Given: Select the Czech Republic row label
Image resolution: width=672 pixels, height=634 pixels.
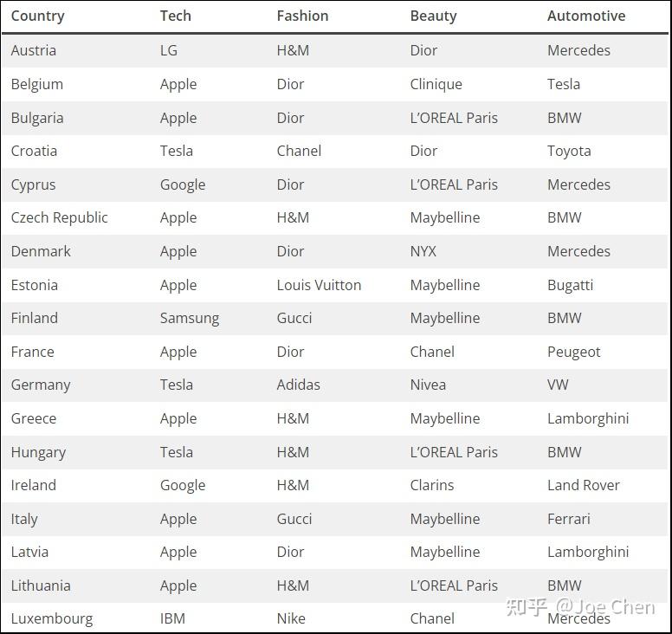Looking at the screenshot, I should (x=60, y=217).
